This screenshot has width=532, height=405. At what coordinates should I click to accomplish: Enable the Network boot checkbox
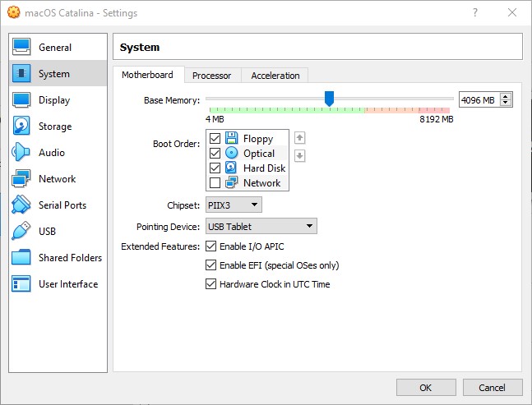[215, 182]
